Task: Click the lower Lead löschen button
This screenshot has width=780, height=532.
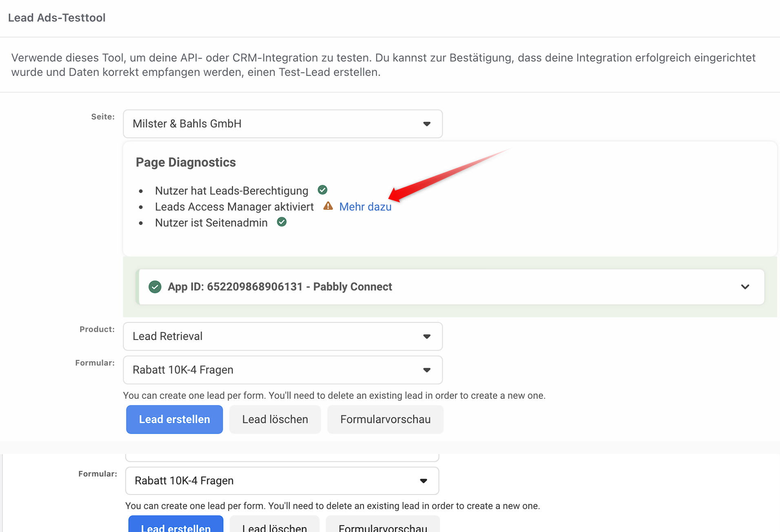Action: 275,525
